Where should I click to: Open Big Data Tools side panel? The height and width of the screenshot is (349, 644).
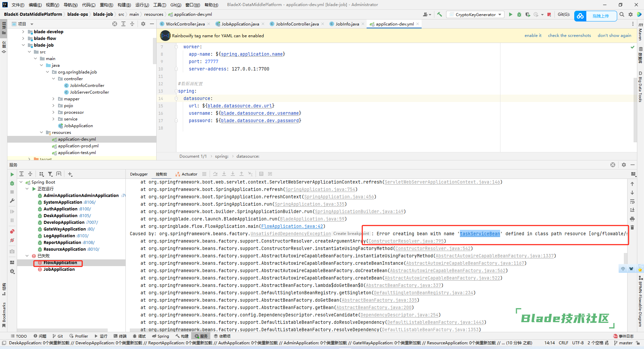(640, 87)
